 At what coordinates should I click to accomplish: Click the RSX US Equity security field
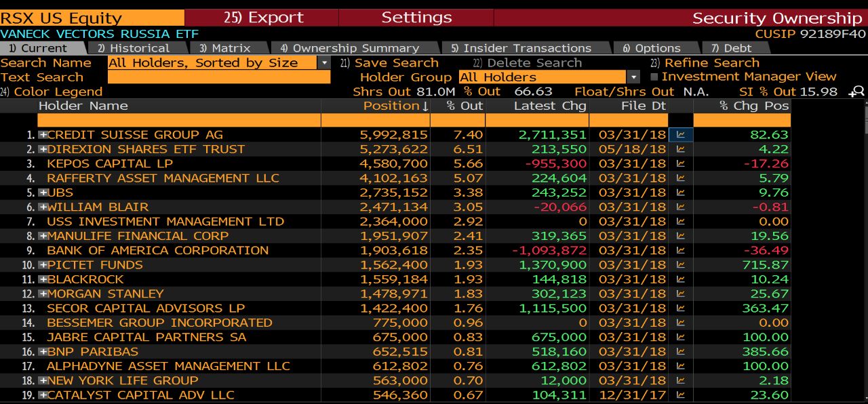click(x=92, y=18)
